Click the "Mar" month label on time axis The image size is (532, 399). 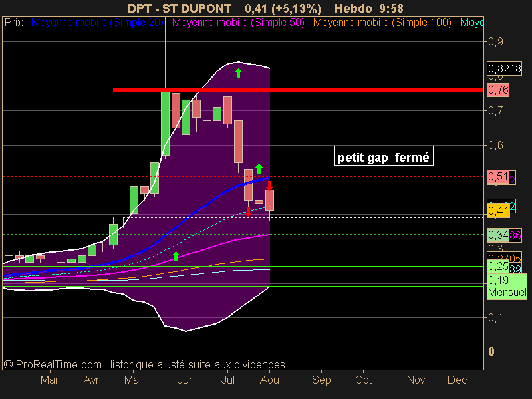pos(49,380)
